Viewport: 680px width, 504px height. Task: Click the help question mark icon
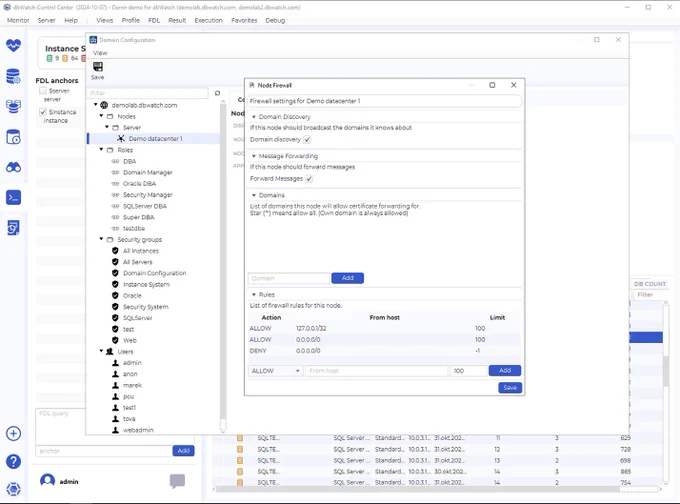click(x=13, y=461)
